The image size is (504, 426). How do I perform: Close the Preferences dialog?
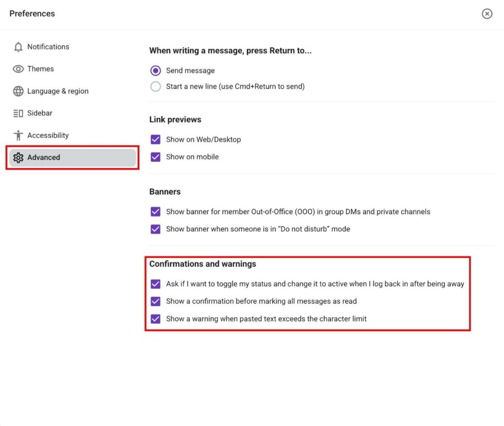pos(487,14)
